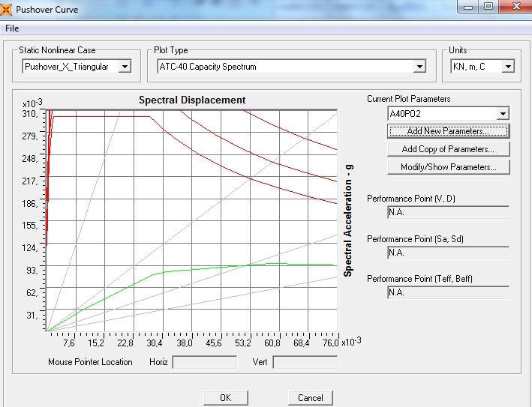The height and width of the screenshot is (407, 532).
Task: Minimize the Pushover Curve window
Action: 468,7
